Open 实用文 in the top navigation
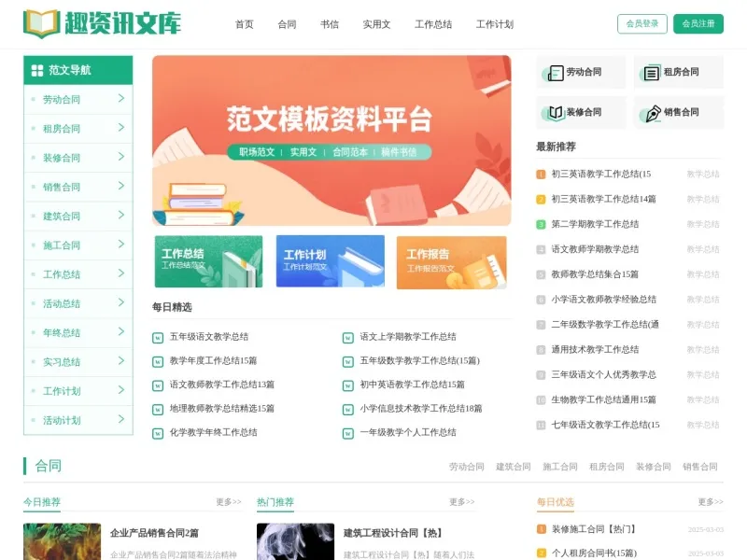This screenshot has width=747, height=560. [x=376, y=24]
